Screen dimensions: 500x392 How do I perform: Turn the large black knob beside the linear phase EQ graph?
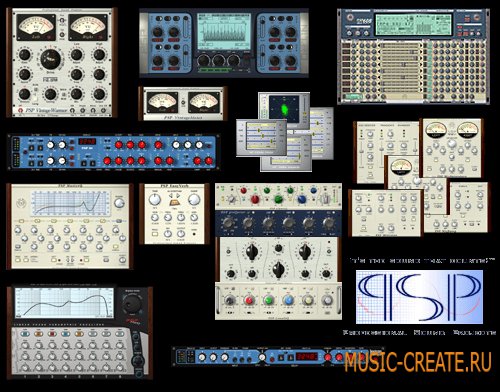pyautogui.click(x=131, y=303)
